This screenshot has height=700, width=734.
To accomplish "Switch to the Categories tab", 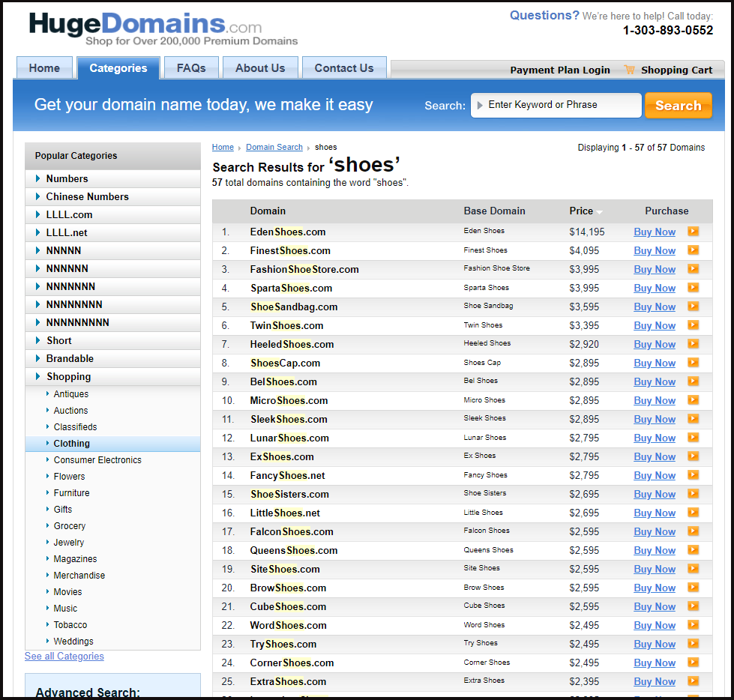I will click(x=118, y=68).
